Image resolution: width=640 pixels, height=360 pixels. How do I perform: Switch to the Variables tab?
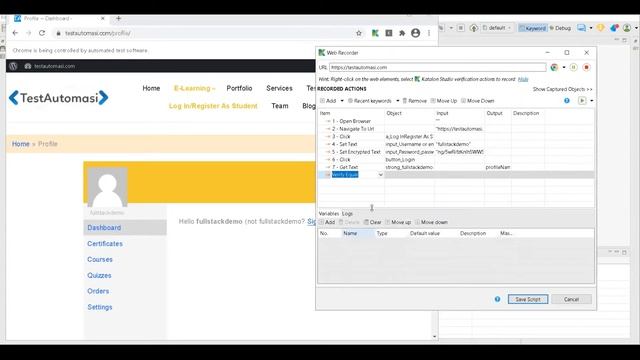click(x=329, y=213)
